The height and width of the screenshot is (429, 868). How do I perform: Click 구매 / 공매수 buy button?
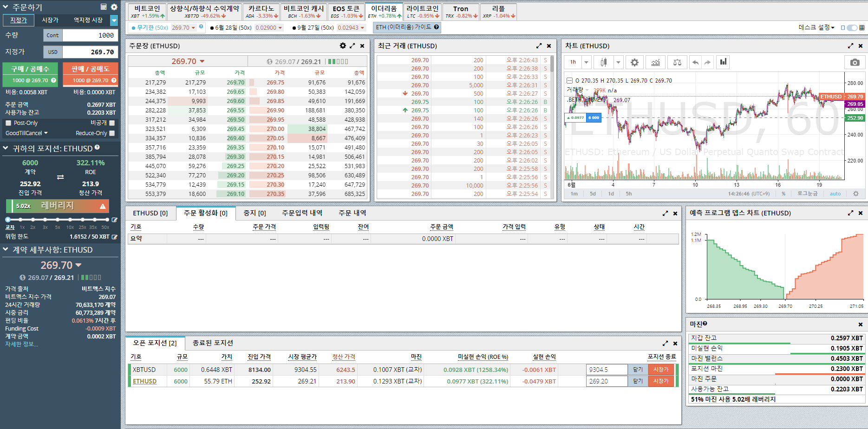tap(30, 75)
